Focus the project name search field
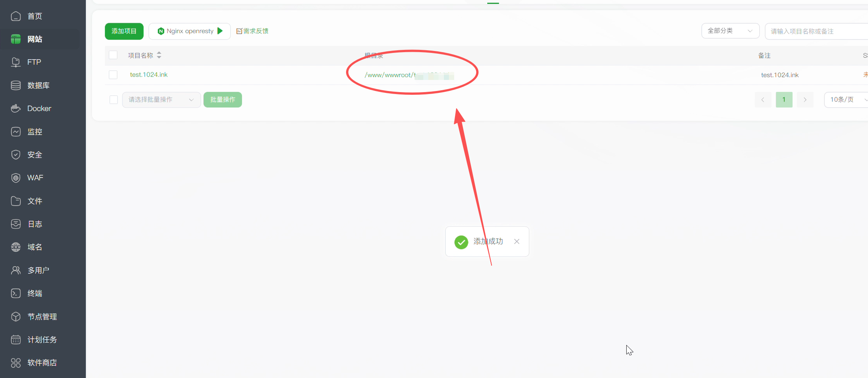Viewport: 868px width, 378px height. [x=817, y=31]
